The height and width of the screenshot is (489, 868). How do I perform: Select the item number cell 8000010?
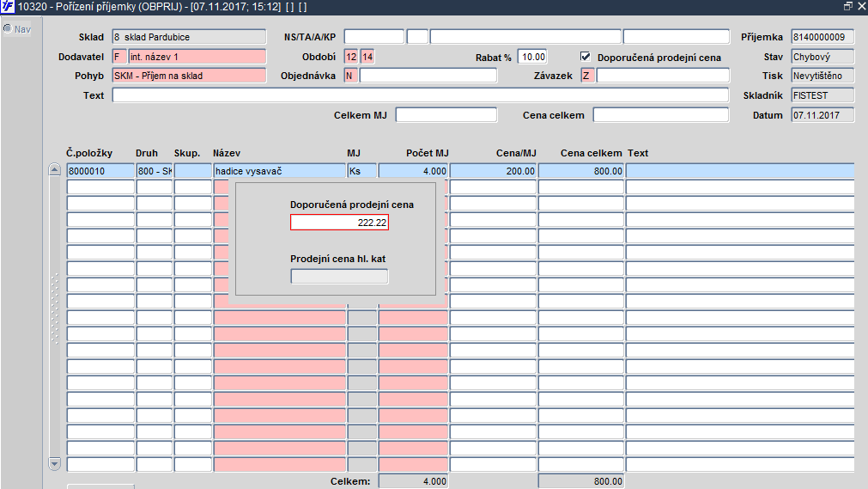click(x=100, y=171)
